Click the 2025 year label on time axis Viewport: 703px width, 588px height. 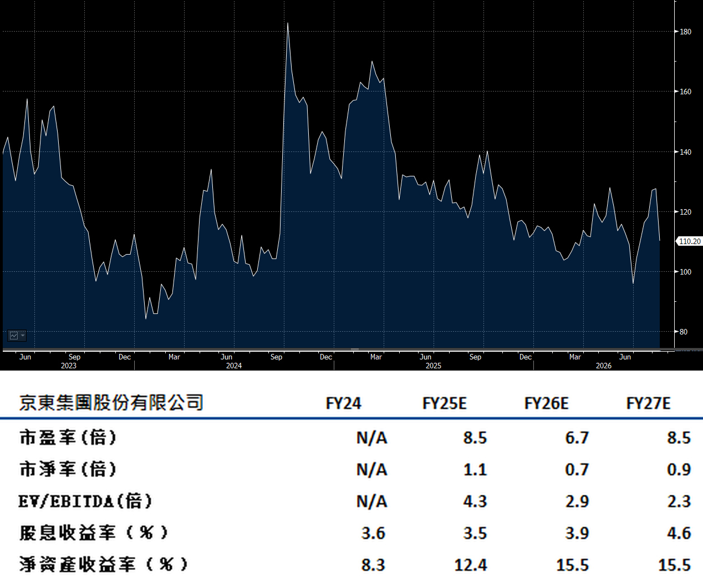coord(434,366)
